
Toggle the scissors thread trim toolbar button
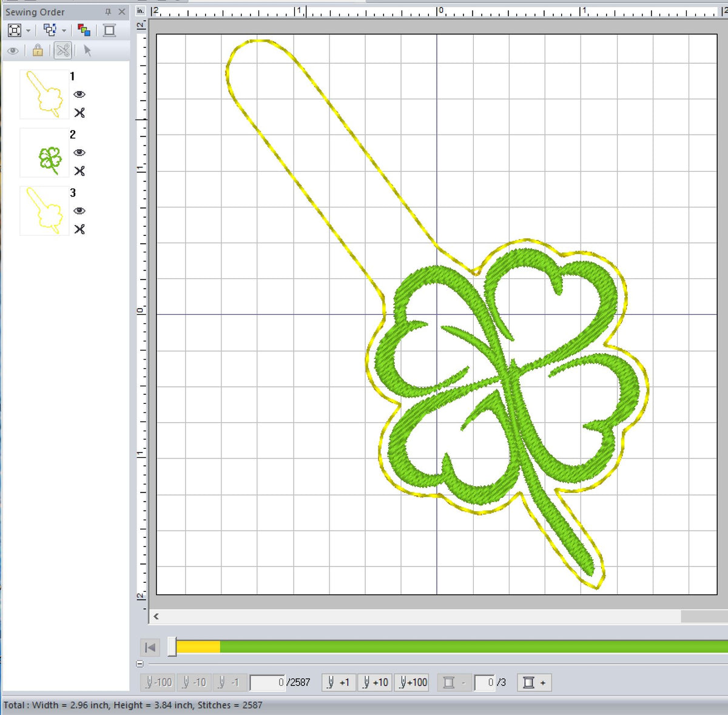[x=62, y=50]
